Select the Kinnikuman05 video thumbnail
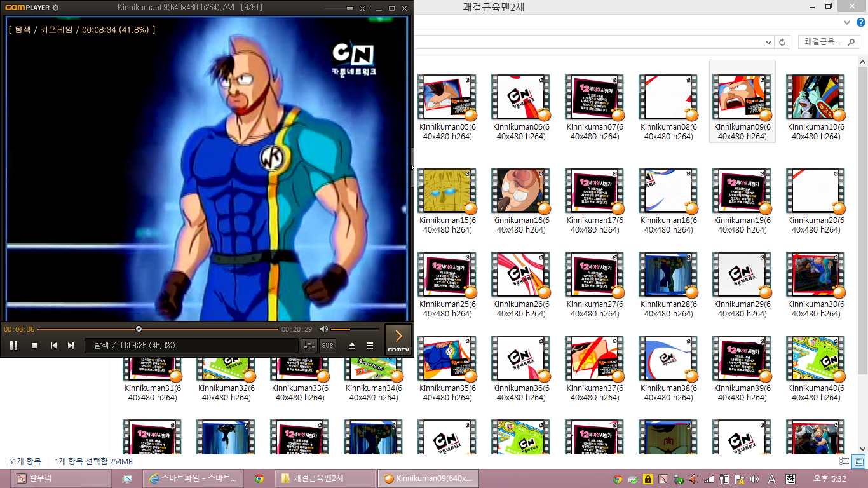 click(x=447, y=97)
